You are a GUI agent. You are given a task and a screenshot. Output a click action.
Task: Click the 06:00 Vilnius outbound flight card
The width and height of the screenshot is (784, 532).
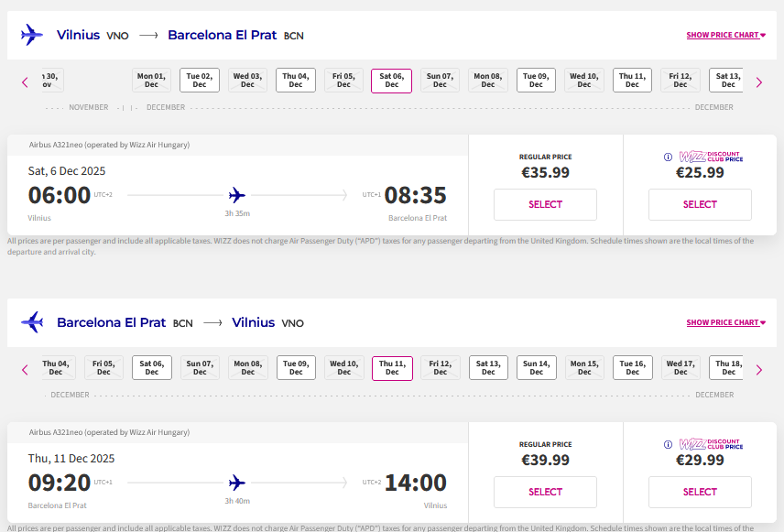tap(237, 195)
